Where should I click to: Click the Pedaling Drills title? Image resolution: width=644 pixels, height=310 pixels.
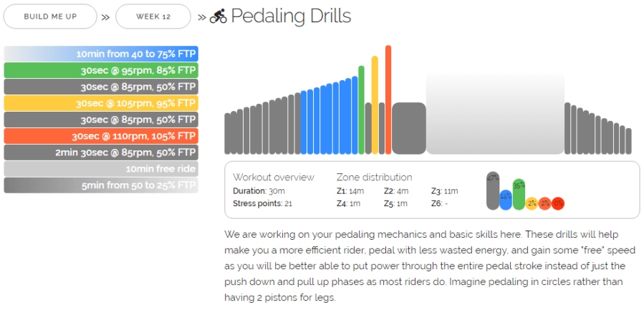point(291,16)
